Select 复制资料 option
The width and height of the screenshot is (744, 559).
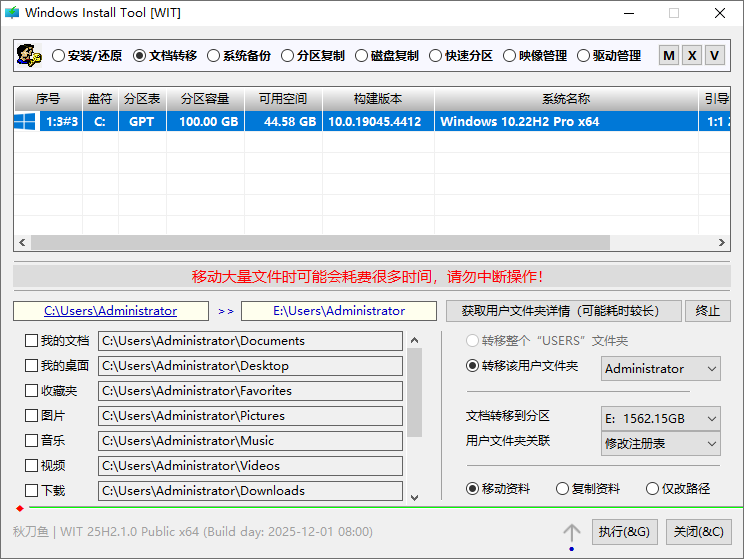point(588,488)
